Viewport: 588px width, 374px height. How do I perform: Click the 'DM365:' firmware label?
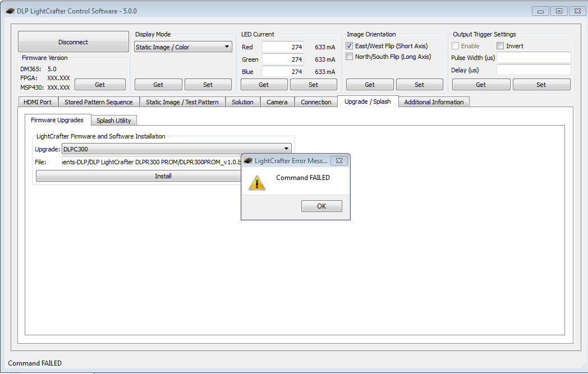[31, 69]
